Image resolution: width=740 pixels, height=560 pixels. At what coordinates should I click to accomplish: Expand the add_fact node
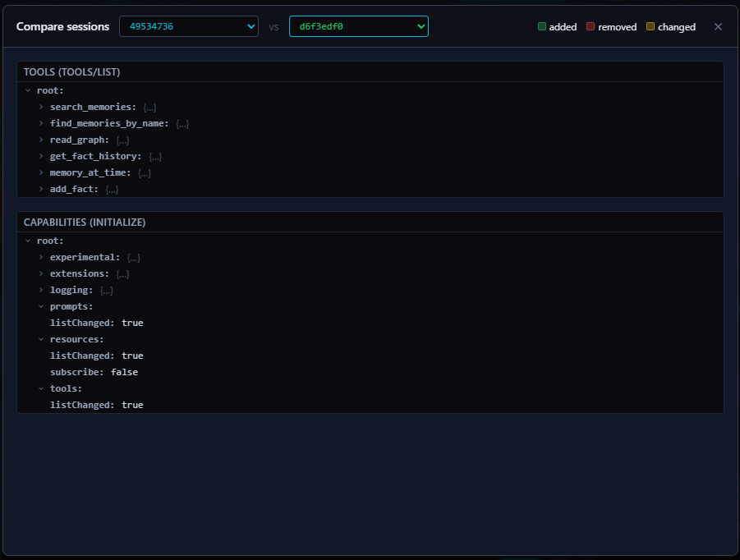[x=41, y=189]
